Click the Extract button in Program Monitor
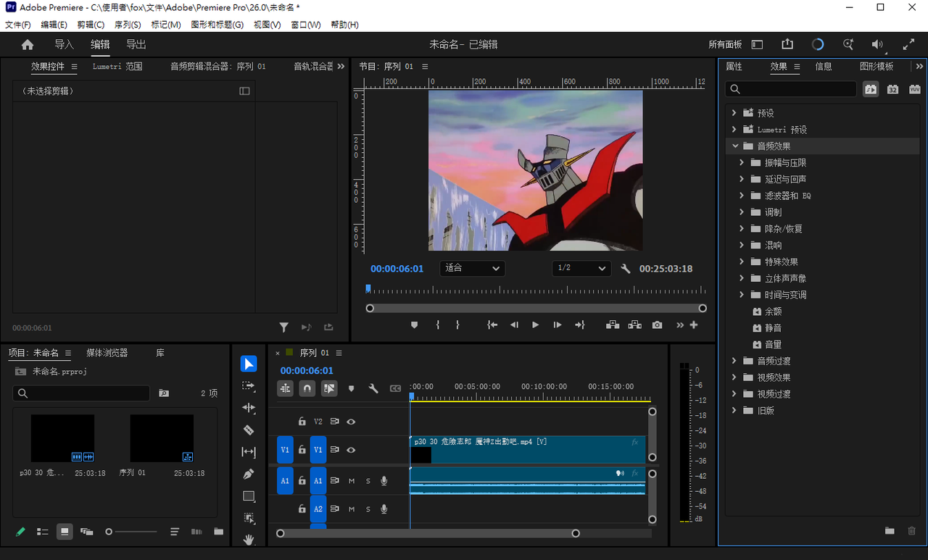 coord(635,325)
